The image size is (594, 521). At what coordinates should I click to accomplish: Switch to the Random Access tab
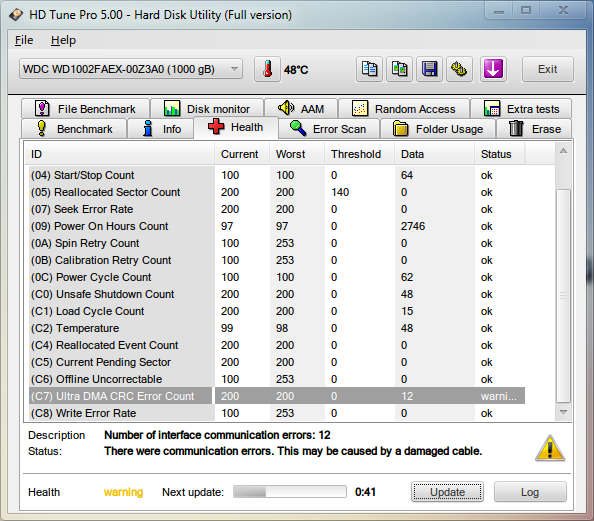coord(404,109)
